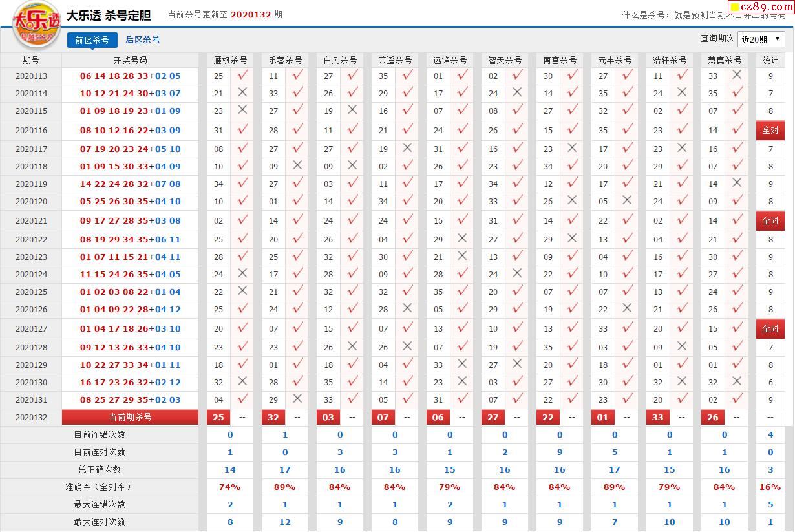Click issue number 2020131
795x532 pixels.
(31, 400)
